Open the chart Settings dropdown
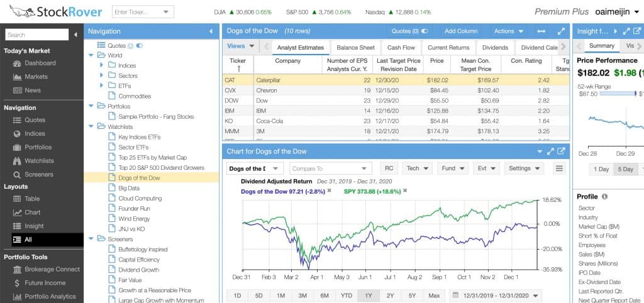This screenshot has height=303, width=644. pos(524,168)
